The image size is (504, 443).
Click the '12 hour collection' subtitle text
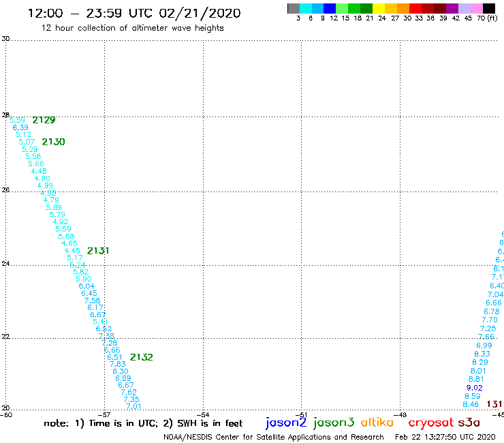(132, 29)
